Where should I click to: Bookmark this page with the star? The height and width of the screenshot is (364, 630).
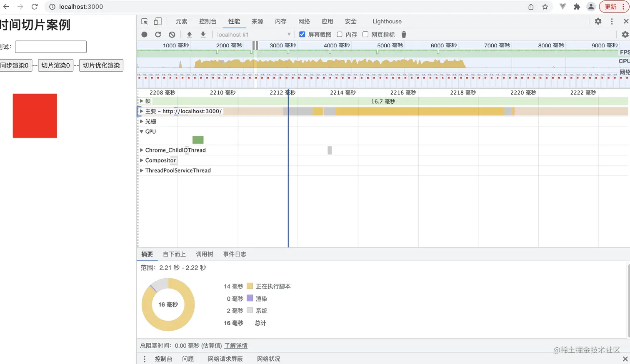545,7
